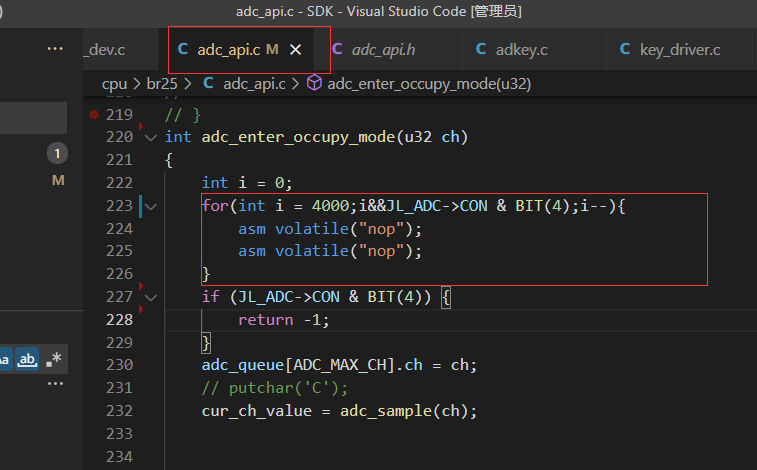
Task: Toggle Use Regular Expression search option
Action: coord(54,359)
